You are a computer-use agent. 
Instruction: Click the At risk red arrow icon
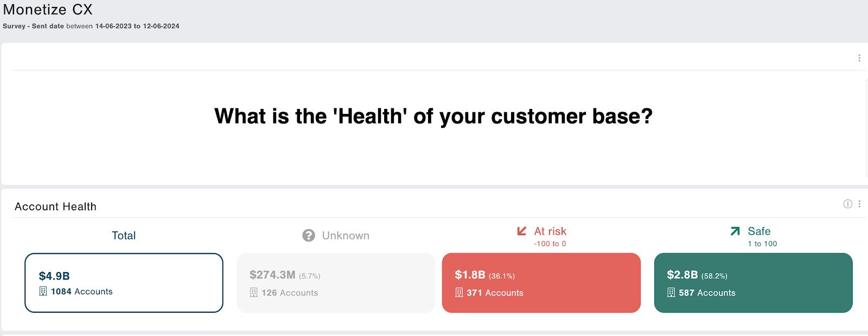[x=522, y=231]
